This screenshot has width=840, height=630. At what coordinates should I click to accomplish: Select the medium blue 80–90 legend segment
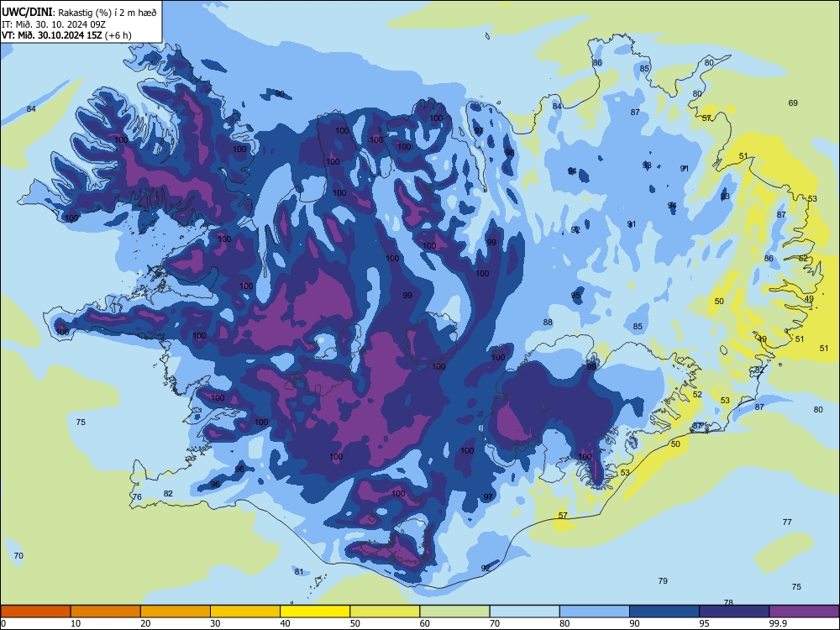(595, 612)
